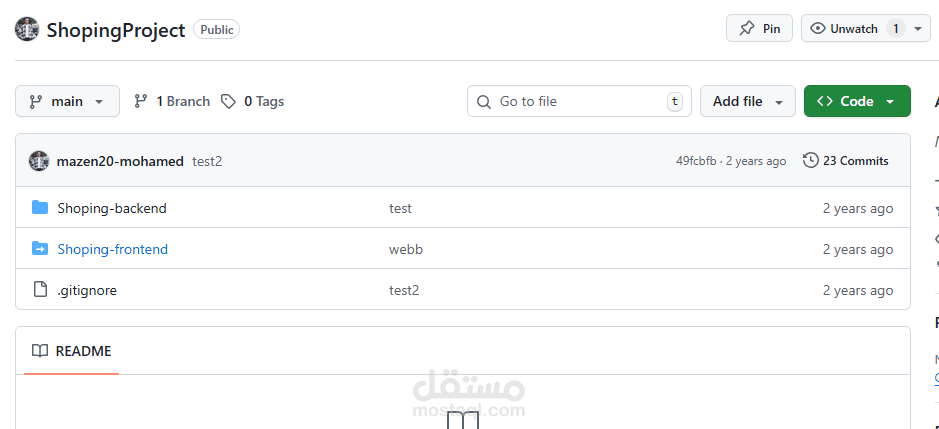Open the watch options dropdown arrow

click(918, 29)
